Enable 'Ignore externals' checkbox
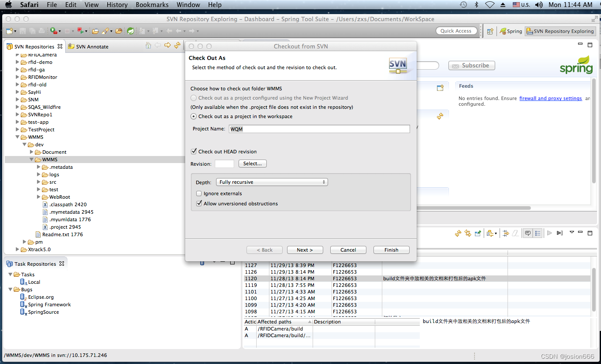The width and height of the screenshot is (601, 364). pos(199,193)
